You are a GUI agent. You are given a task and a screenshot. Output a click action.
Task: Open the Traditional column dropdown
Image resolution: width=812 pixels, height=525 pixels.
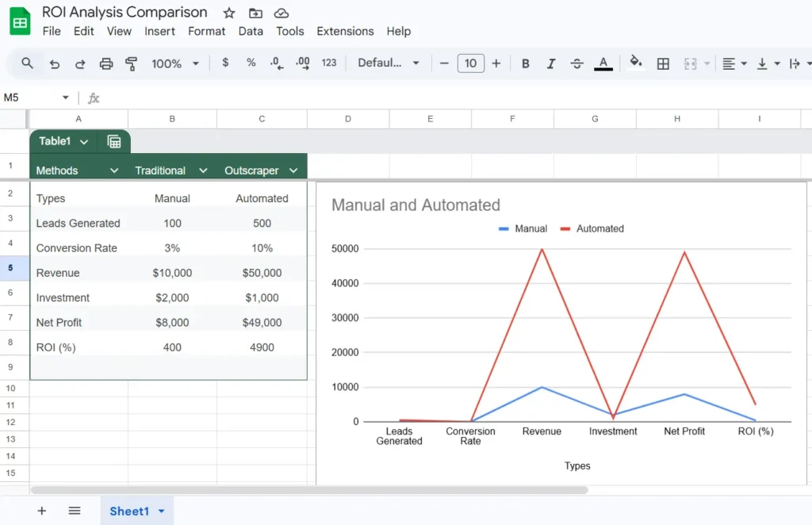point(203,171)
